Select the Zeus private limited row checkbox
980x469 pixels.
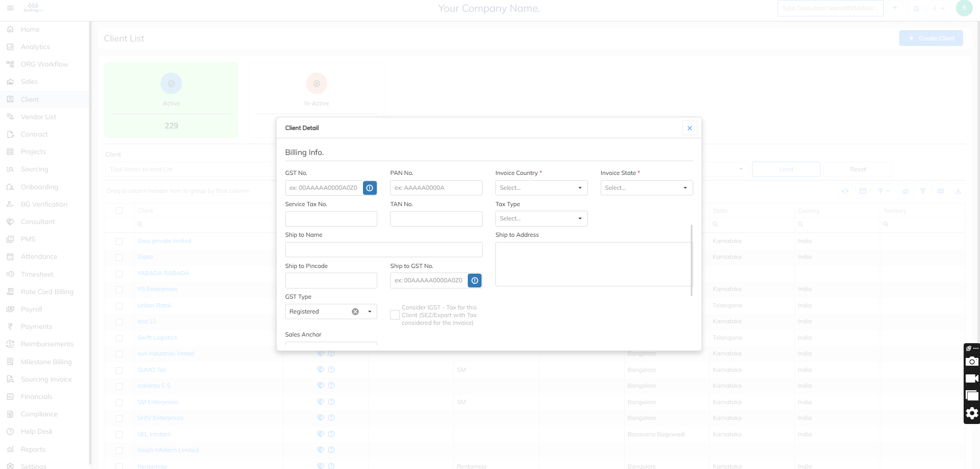119,241
